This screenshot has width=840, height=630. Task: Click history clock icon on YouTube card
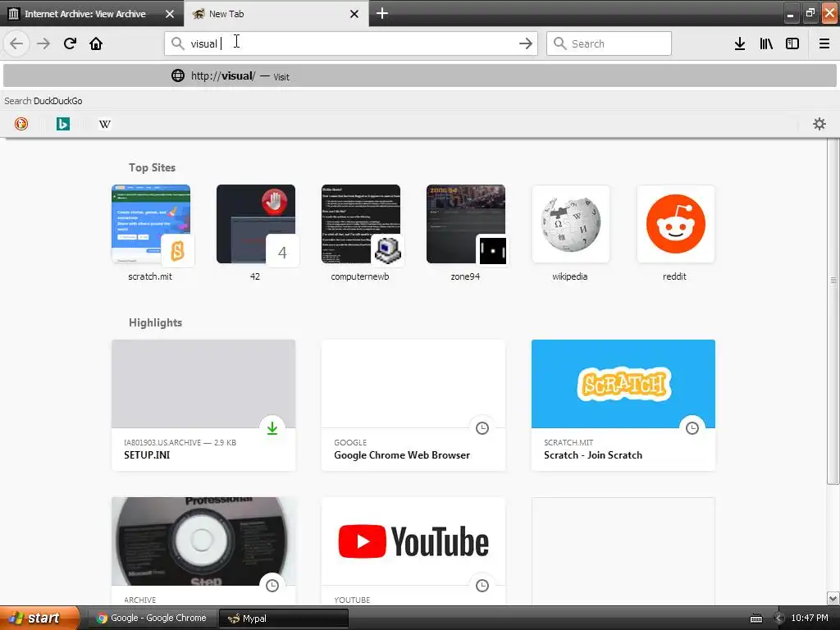[x=482, y=586]
